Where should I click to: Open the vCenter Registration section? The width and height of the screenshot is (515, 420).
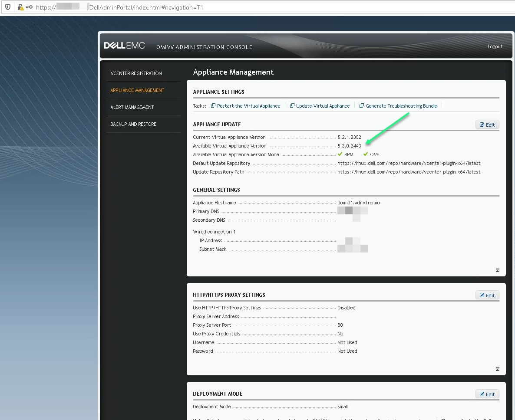coord(136,73)
